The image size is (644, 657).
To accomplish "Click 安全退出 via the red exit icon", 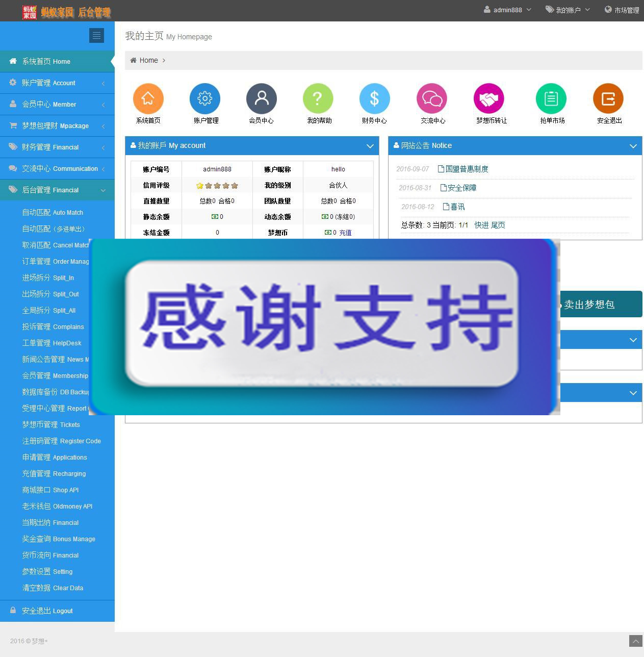I will point(608,98).
